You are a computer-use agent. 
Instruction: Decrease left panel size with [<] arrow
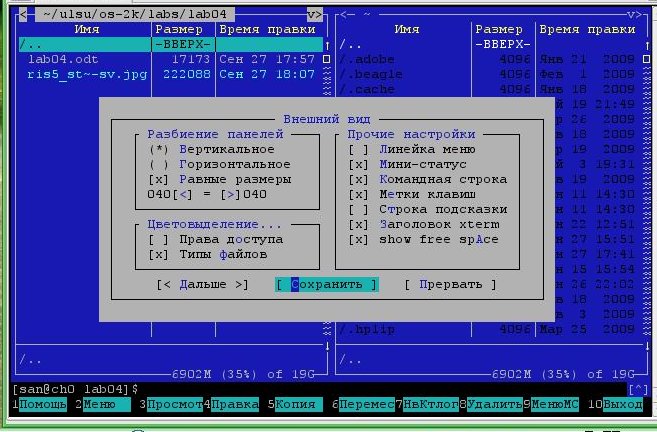[x=182, y=194]
